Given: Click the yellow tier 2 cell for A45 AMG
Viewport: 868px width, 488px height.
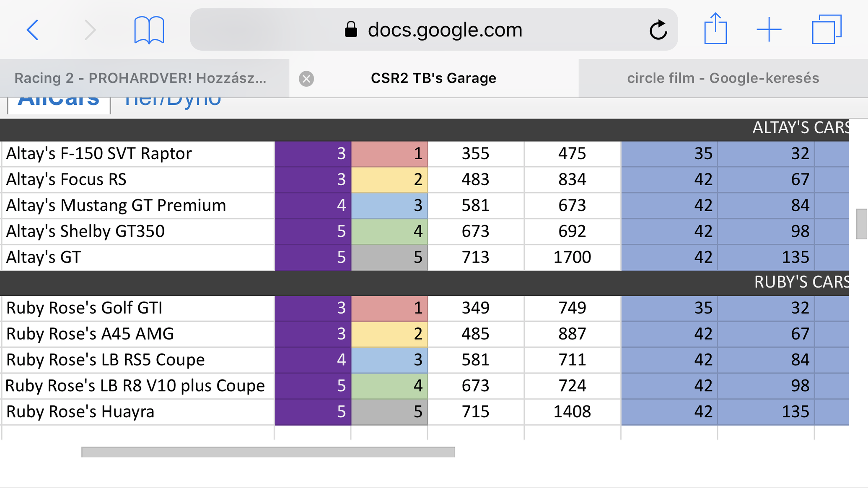Looking at the screenshot, I should (389, 334).
